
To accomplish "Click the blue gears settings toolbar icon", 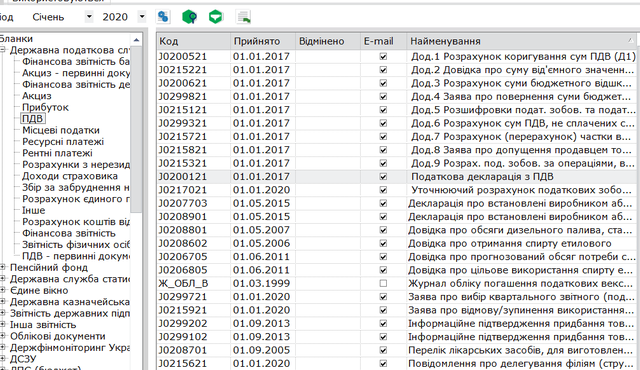I will (x=163, y=17).
